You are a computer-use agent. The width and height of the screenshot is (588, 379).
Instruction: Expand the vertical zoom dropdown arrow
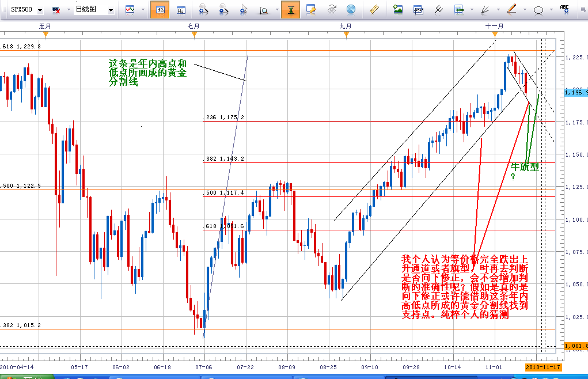[277, 10]
